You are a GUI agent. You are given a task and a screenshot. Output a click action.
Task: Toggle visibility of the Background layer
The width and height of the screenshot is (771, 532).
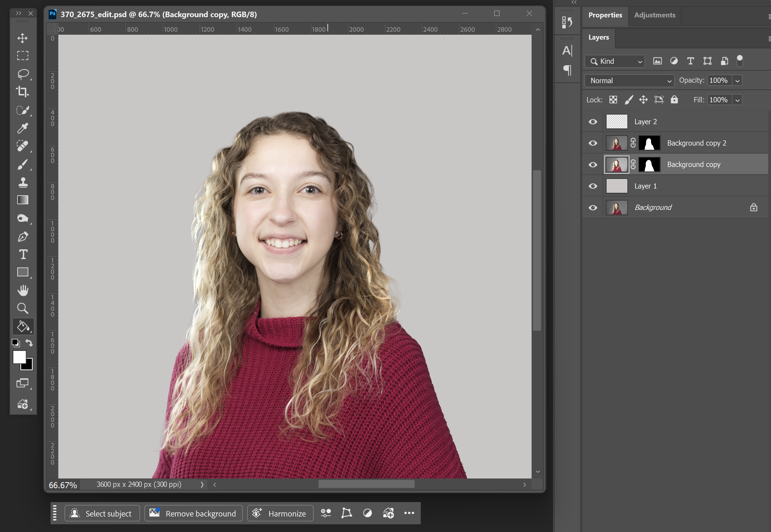tap(592, 207)
